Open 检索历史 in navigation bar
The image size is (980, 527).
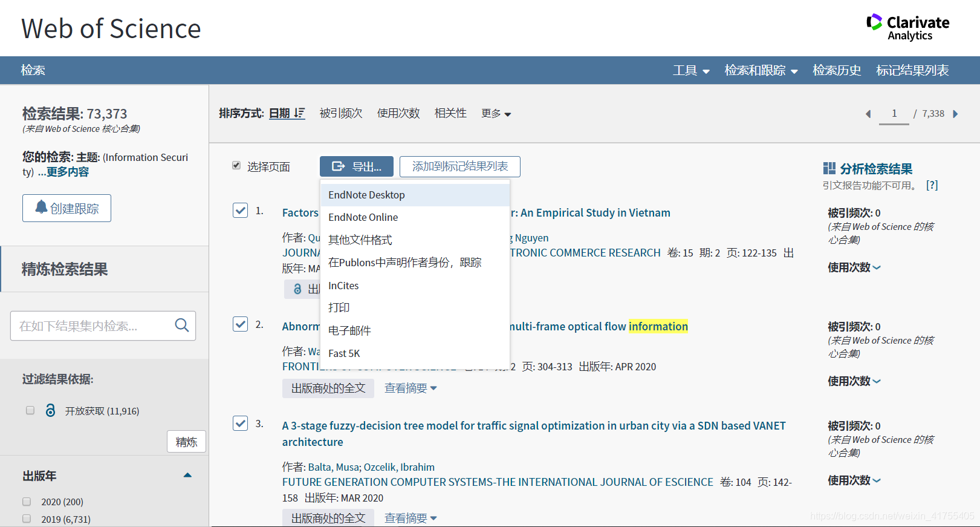click(837, 70)
